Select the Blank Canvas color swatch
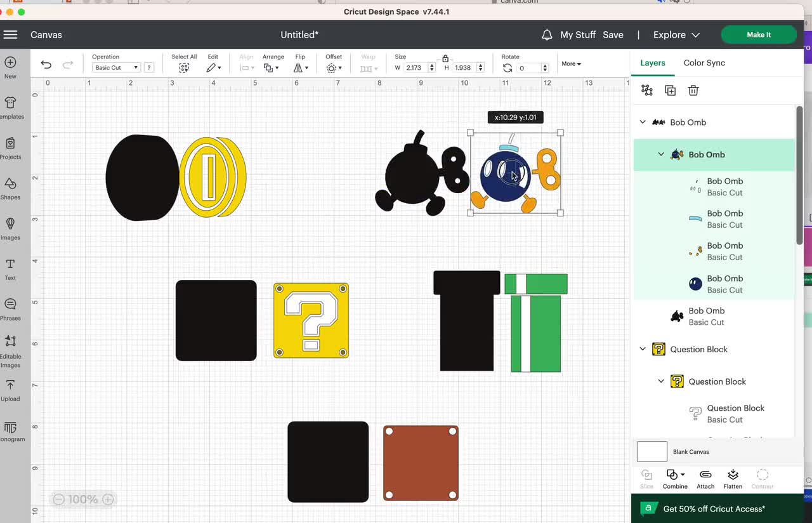Viewport: 812px width, 523px height. click(x=652, y=452)
